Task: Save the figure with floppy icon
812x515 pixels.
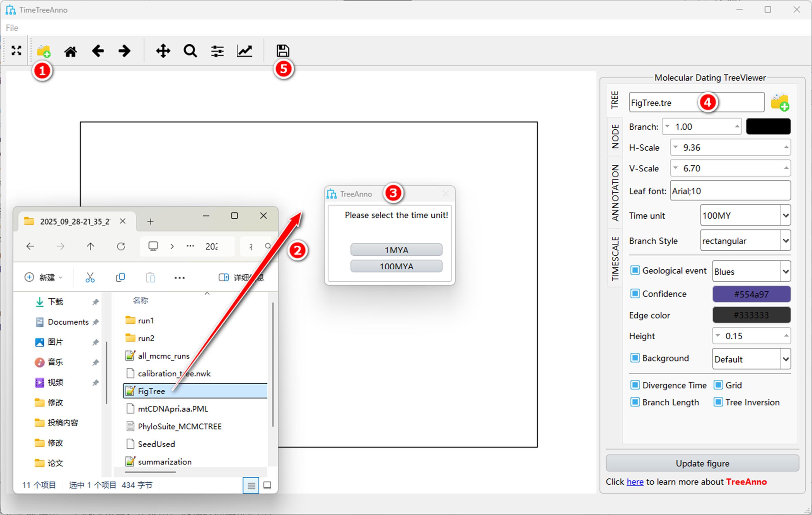Action: click(283, 51)
